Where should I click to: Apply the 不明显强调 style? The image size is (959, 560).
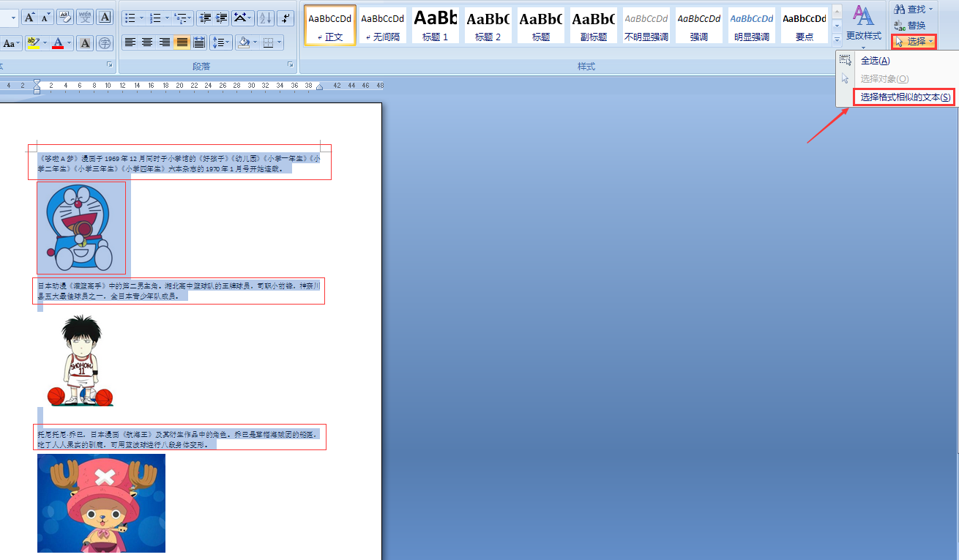coord(646,26)
